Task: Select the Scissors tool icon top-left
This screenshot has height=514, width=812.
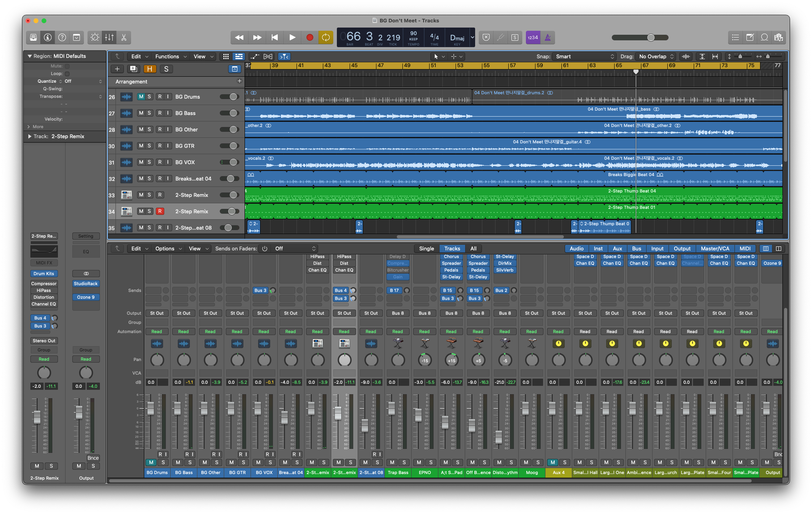Action: coord(123,37)
